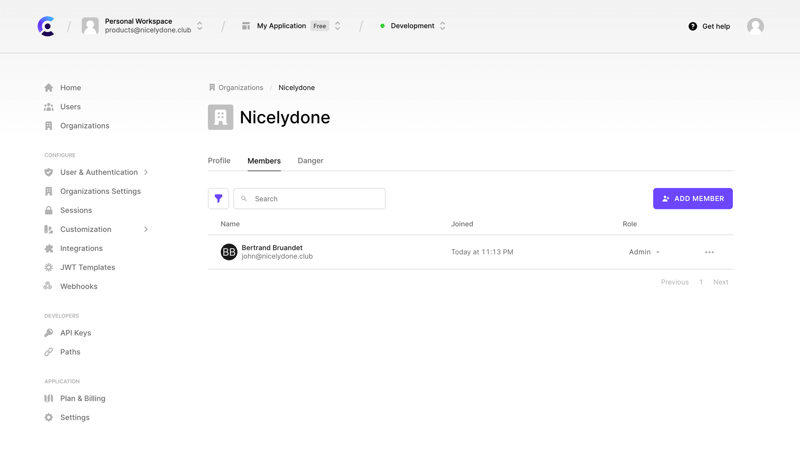The image size is (800, 459).
Task: Click the purple filter funnel icon
Action: tap(218, 198)
